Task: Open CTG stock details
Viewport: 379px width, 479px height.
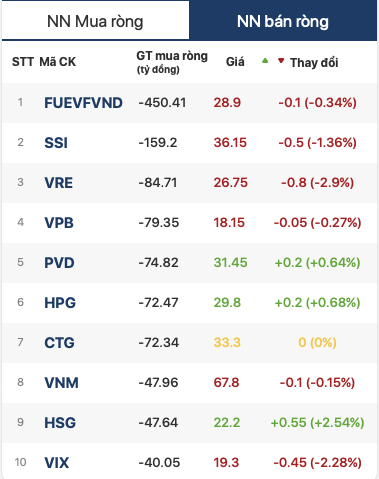Action: 59,343
